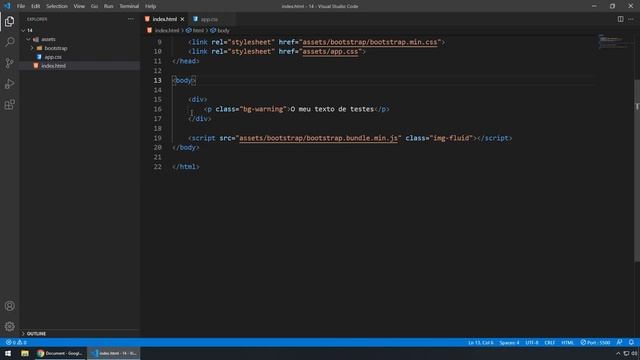Click the notifications bell in status bar
The height and width of the screenshot is (360, 640).
631,342
